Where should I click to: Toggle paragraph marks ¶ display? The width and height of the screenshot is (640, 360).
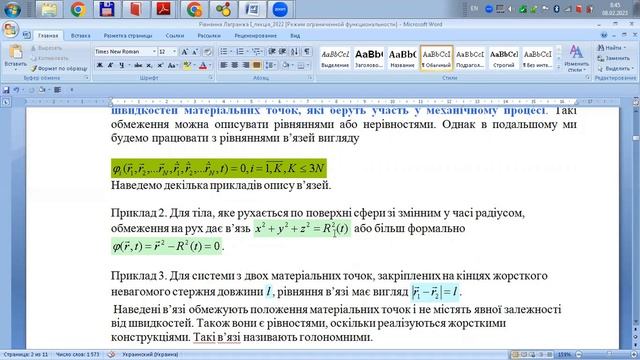(307, 52)
